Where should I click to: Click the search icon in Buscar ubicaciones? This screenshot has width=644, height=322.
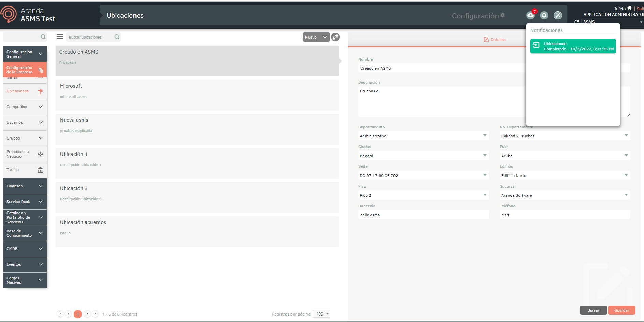pyautogui.click(x=117, y=37)
